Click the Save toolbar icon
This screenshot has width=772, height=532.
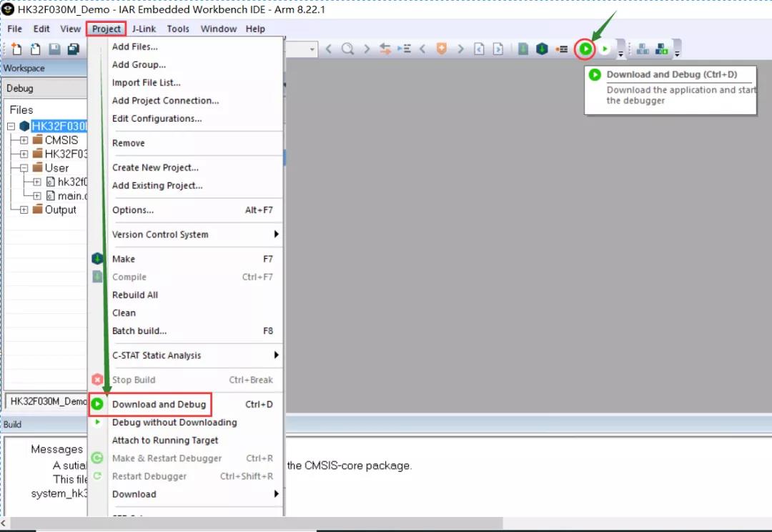54,49
